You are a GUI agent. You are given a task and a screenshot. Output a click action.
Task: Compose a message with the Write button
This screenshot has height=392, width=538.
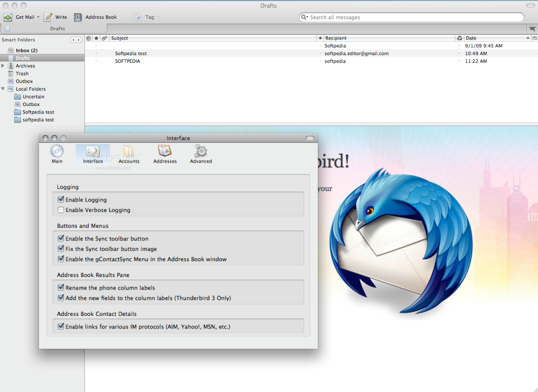(56, 17)
